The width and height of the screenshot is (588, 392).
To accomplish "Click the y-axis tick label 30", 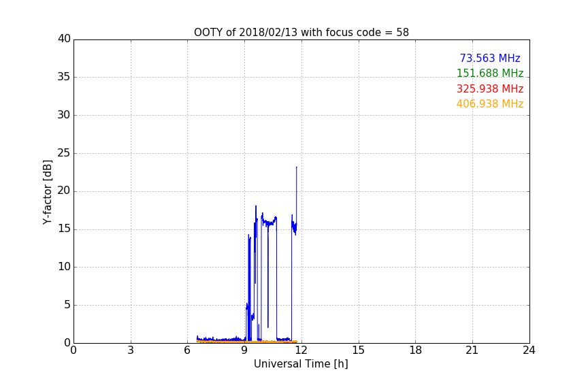I will point(64,115).
